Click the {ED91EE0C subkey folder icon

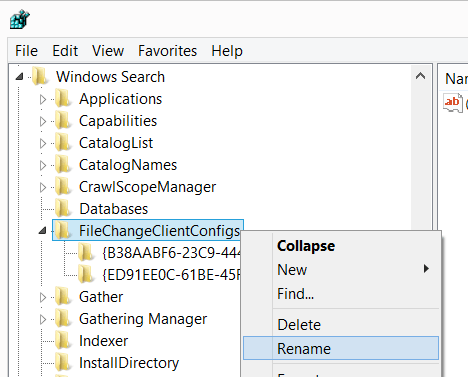point(86,274)
